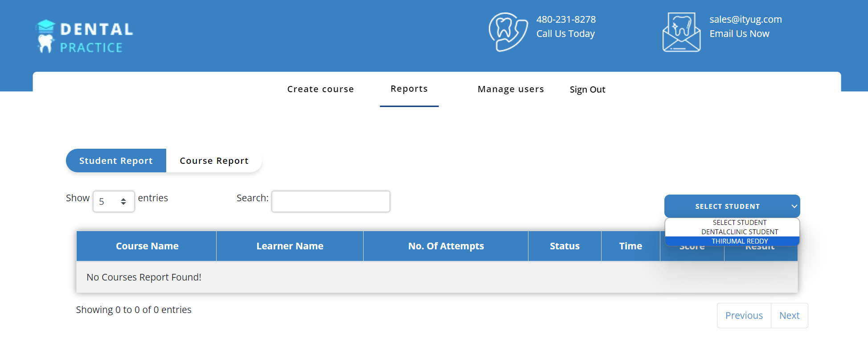Click the Select Student dropdown chevron
The height and width of the screenshot is (350, 868).
[794, 206]
